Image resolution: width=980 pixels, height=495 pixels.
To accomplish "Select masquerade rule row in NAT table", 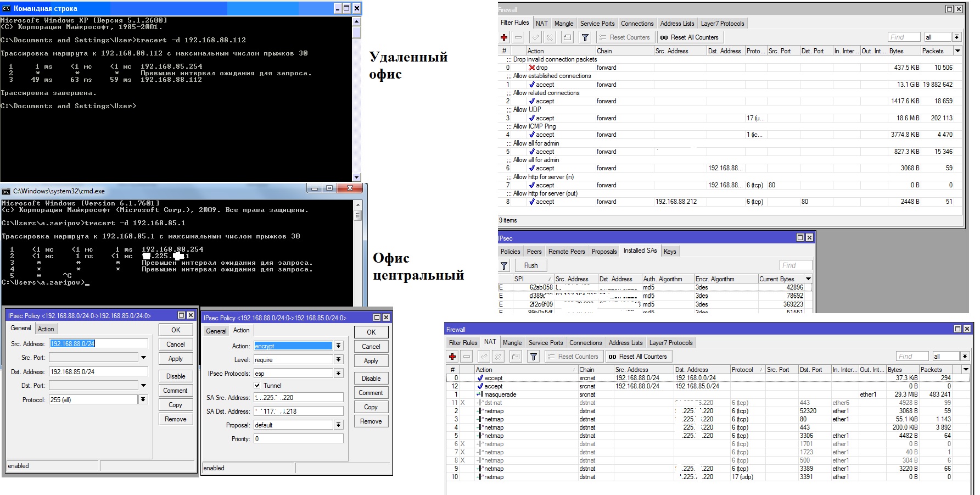I will [x=708, y=394].
